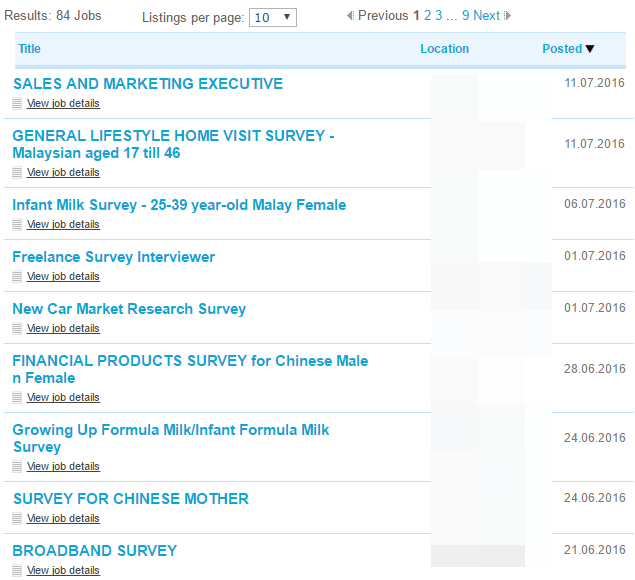Screen dimensions: 635x580
Task: View job details for Growing Up Formula Milk
Action: (x=63, y=466)
